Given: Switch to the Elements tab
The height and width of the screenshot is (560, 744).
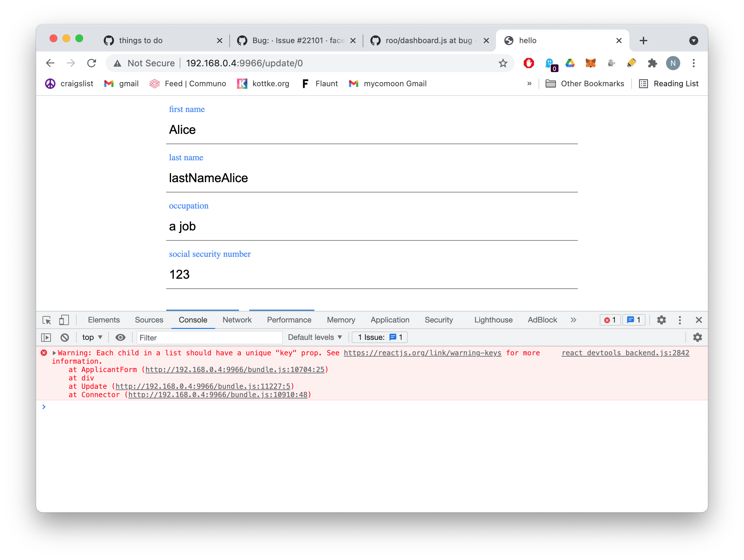Looking at the screenshot, I should (104, 320).
